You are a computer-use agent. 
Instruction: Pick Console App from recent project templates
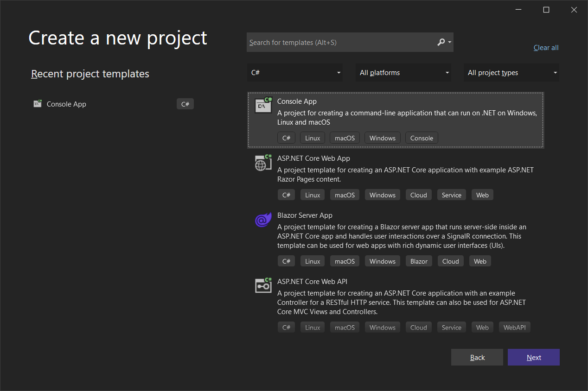click(x=66, y=104)
